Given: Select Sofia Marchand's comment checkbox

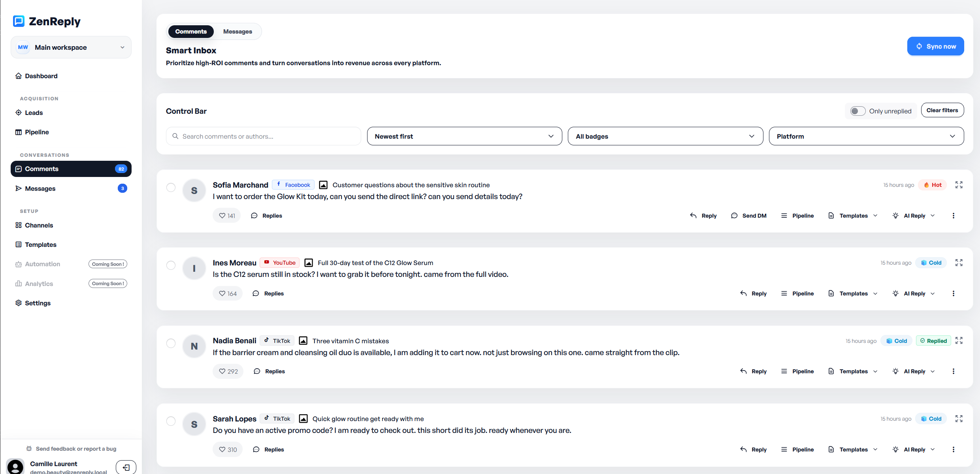Looking at the screenshot, I should (171, 187).
